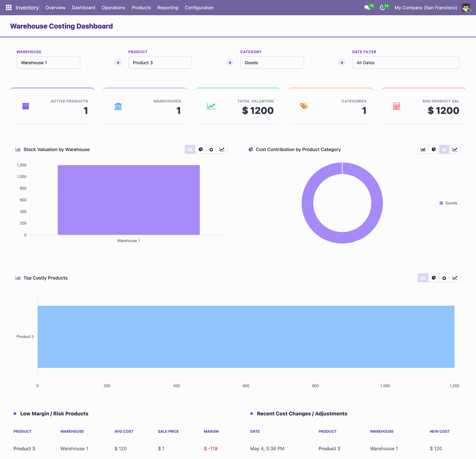Click the Inventory app title
Screen dimensions: 476x459
(x=27, y=8)
